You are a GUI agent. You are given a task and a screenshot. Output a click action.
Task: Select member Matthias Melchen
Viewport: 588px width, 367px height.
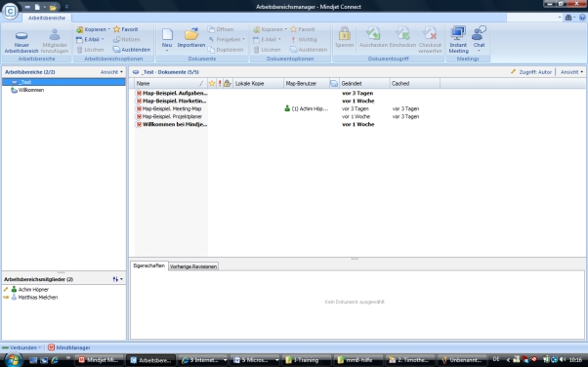pyautogui.click(x=38, y=298)
